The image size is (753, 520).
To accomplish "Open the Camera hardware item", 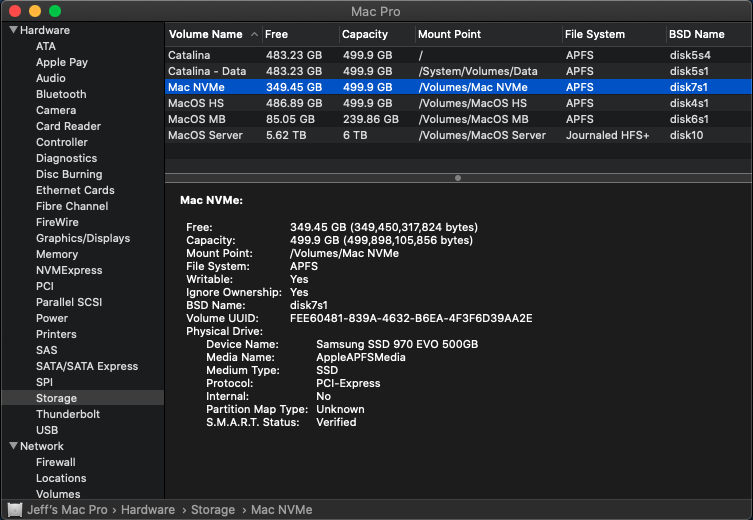I will coord(56,110).
